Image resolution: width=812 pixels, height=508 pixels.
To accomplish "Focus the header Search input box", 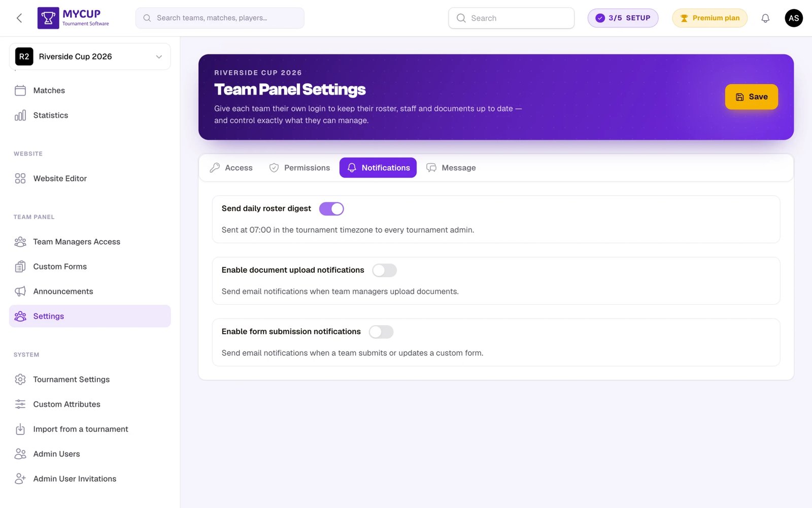I will (512, 18).
